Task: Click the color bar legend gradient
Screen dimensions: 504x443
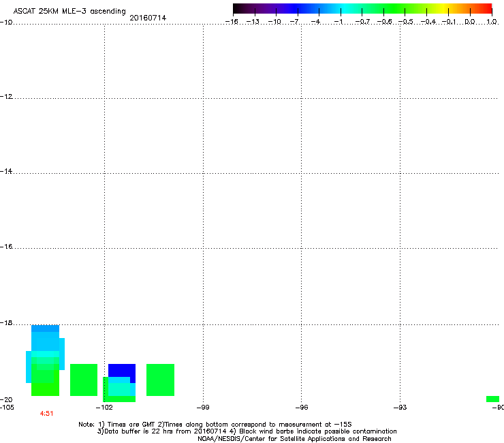Action: 362,8
